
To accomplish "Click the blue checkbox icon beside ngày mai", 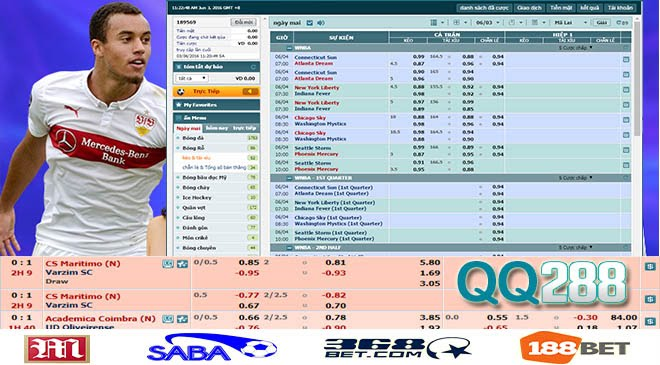I will (310, 23).
